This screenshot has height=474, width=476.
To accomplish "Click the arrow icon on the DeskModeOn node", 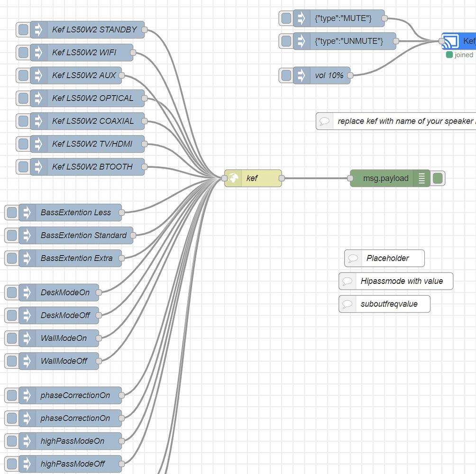I will pyautogui.click(x=27, y=292).
